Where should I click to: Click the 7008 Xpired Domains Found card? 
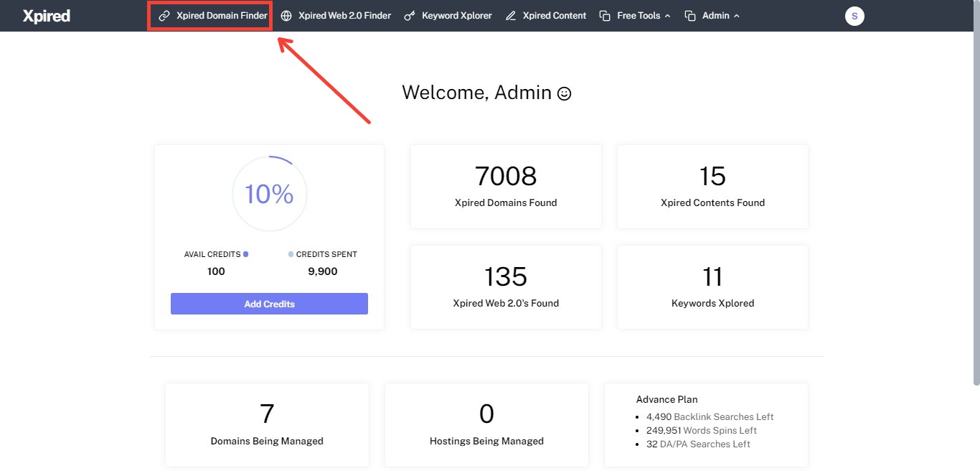(506, 187)
